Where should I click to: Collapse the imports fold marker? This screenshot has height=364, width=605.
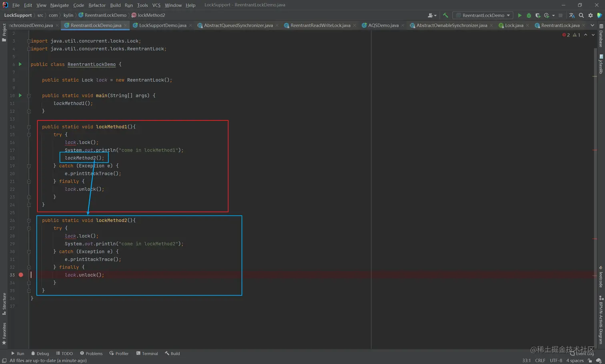pos(29,41)
